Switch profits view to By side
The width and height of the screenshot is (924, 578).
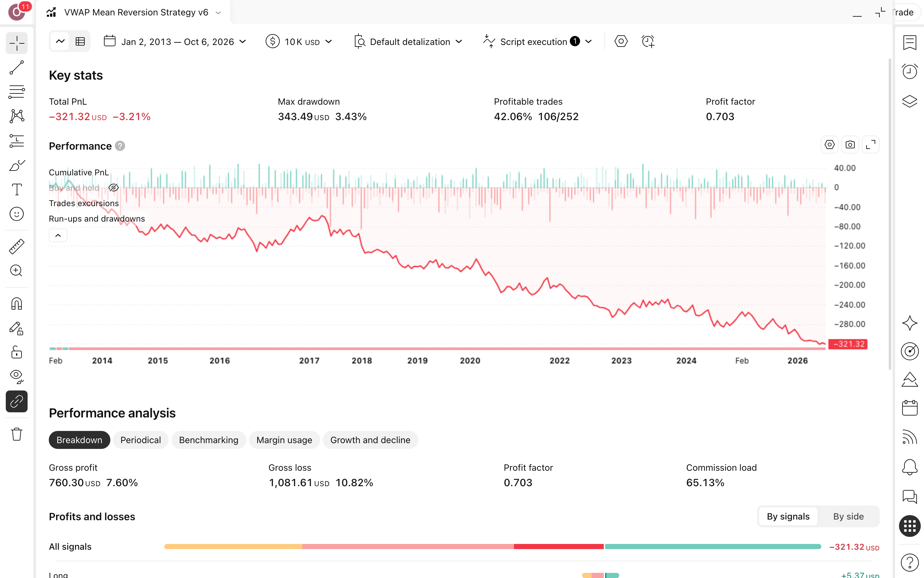tap(848, 516)
